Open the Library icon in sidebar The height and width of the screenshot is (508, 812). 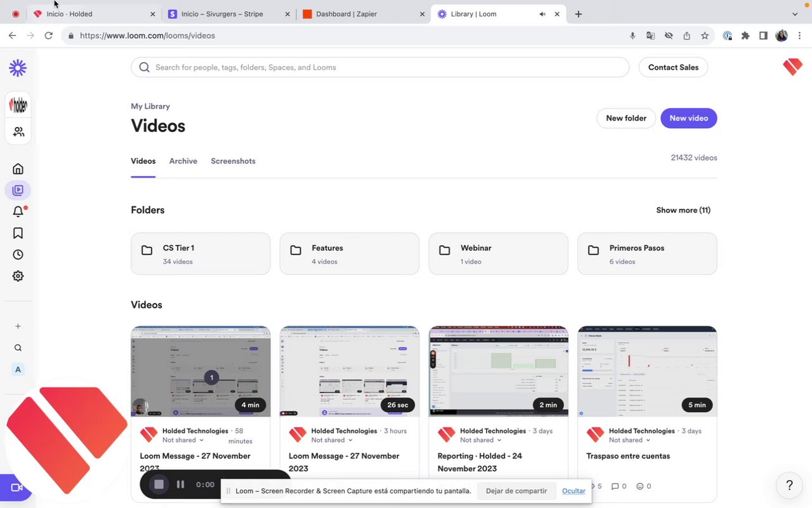click(18, 190)
